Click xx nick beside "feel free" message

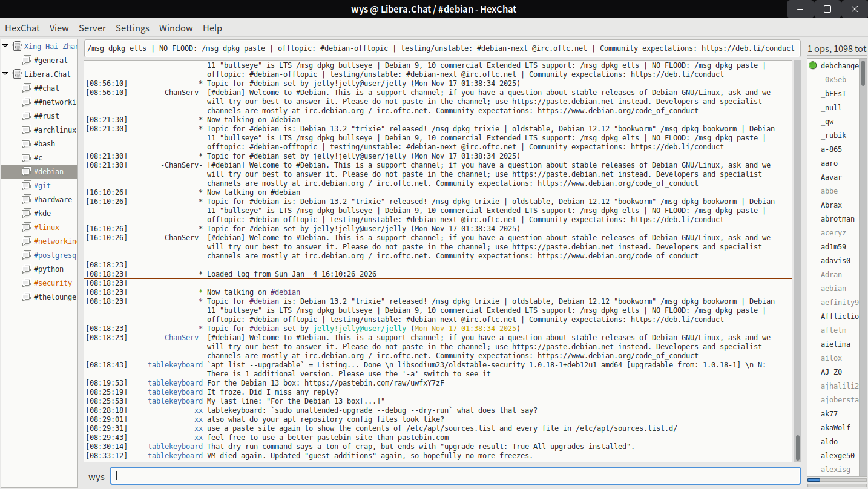click(x=199, y=438)
